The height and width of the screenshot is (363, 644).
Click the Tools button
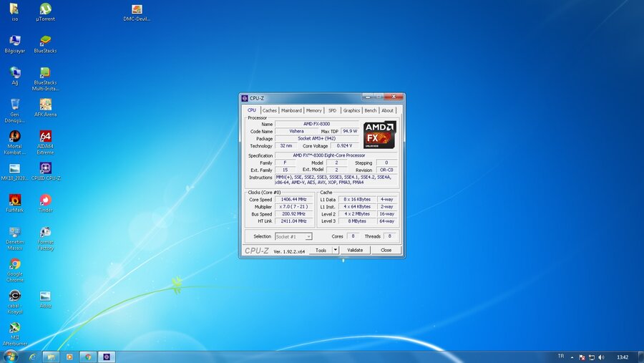click(x=321, y=250)
